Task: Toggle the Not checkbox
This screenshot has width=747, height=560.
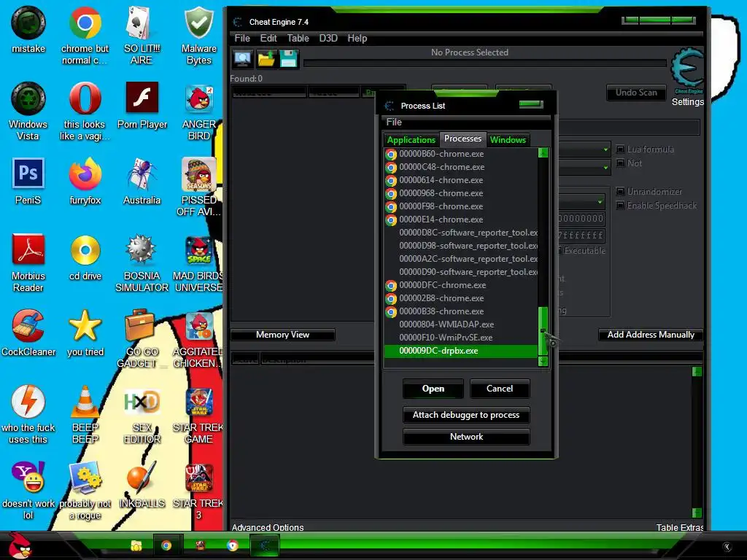Action: click(x=620, y=163)
